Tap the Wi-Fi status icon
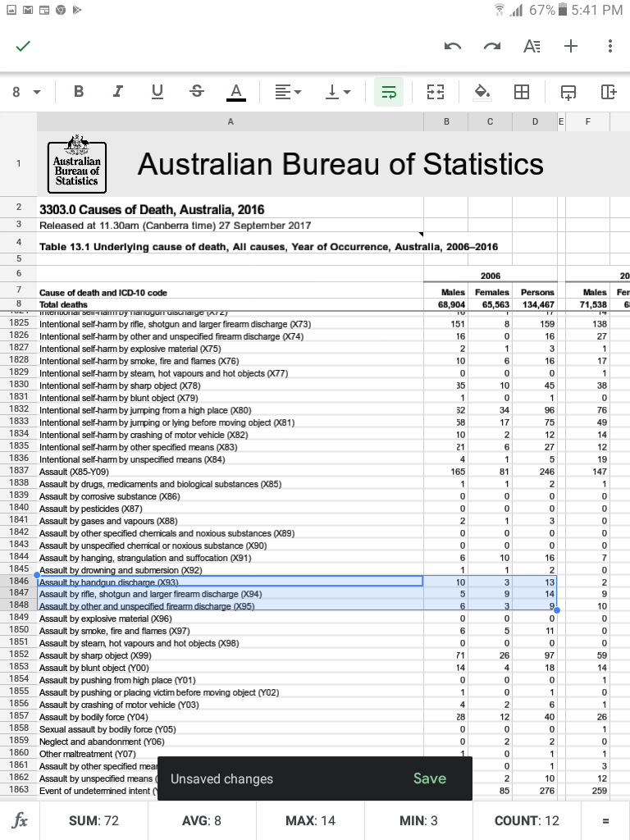The width and height of the screenshot is (630, 840). pos(500,10)
